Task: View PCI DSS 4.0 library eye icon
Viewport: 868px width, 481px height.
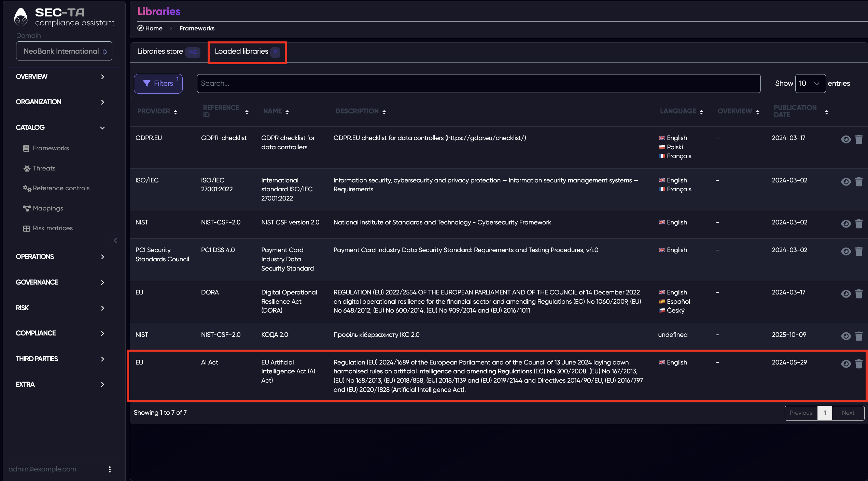Action: pos(846,251)
